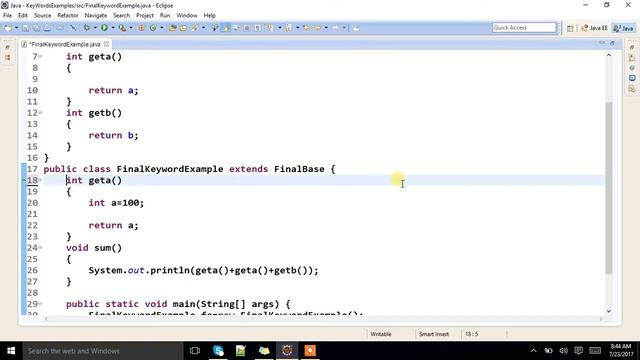Open the New wizard dropdown arrow
Image resolution: width=640 pixels, height=360 pixels.
pos(16,28)
